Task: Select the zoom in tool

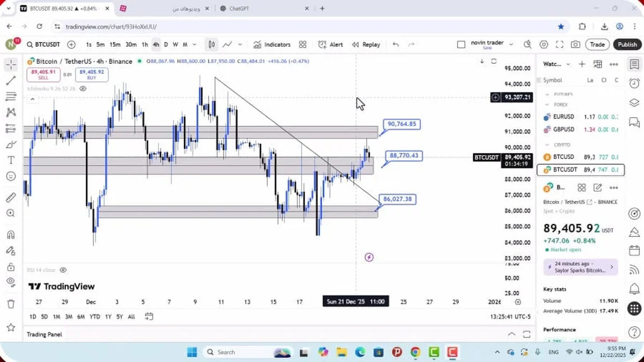Action: point(11,213)
